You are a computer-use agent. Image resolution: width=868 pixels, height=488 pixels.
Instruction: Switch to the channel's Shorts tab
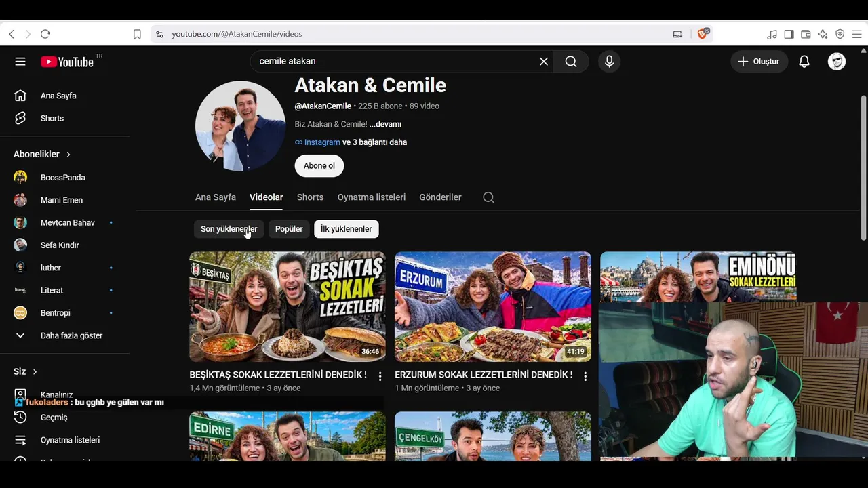(x=310, y=197)
